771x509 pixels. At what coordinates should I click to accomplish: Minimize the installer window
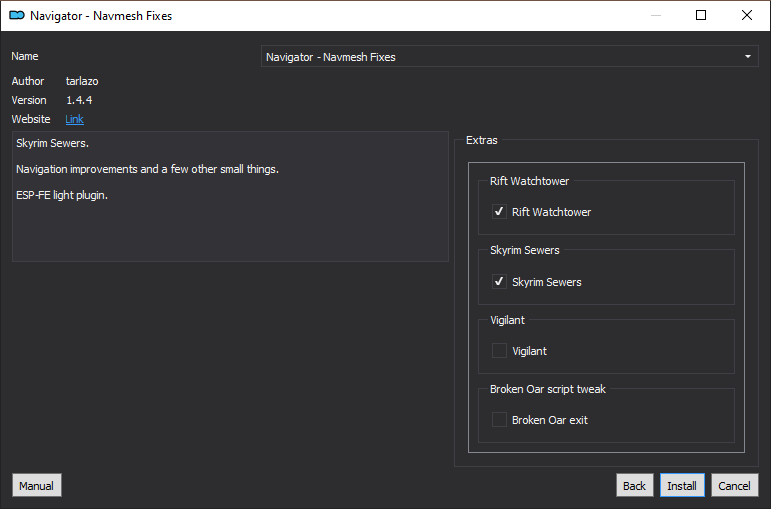coord(655,15)
